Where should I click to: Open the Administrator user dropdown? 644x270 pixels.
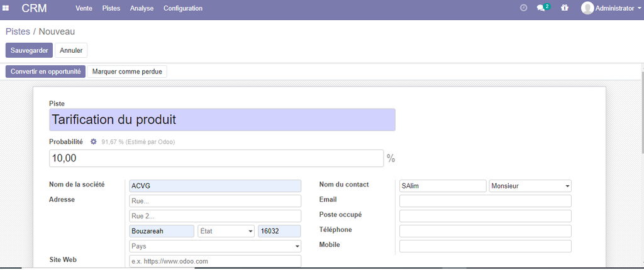pos(618,8)
